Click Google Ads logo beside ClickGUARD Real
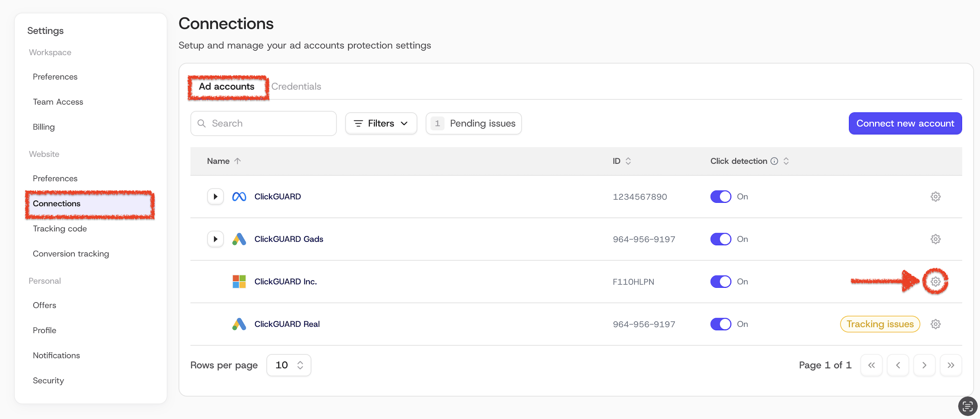 239,324
